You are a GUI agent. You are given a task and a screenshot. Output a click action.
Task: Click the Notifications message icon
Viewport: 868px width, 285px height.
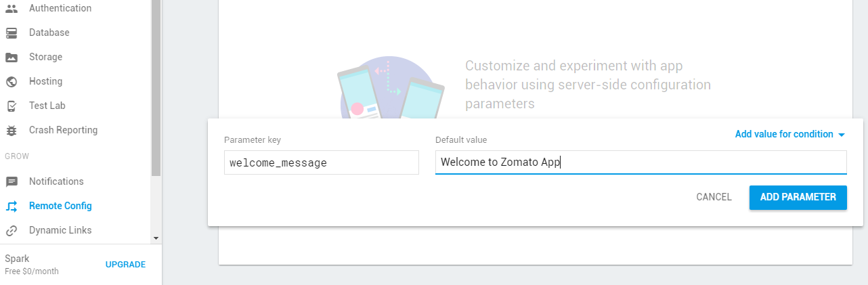12,181
